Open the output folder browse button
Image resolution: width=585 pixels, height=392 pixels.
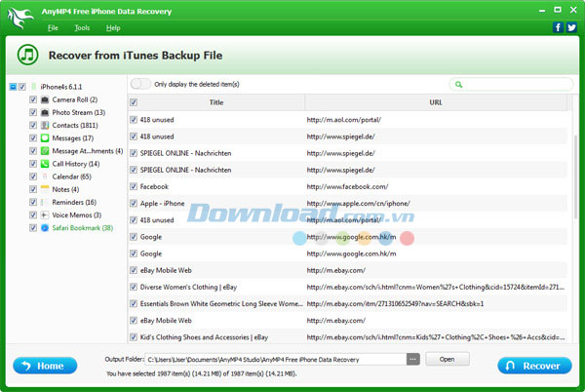point(413,359)
